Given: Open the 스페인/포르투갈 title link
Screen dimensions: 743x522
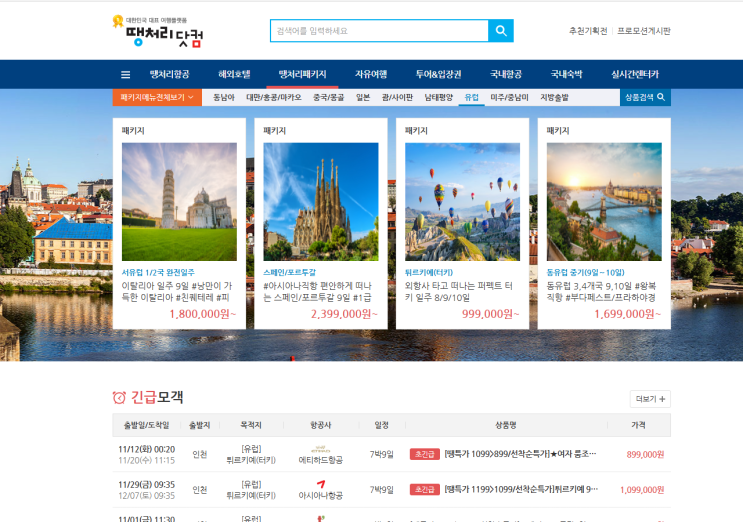Looking at the screenshot, I should (290, 272).
